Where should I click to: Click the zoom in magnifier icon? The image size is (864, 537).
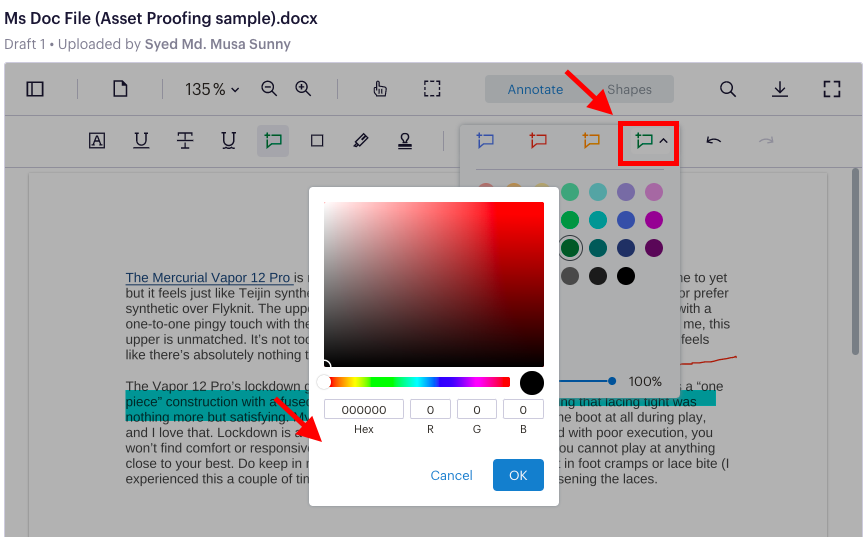pos(303,89)
